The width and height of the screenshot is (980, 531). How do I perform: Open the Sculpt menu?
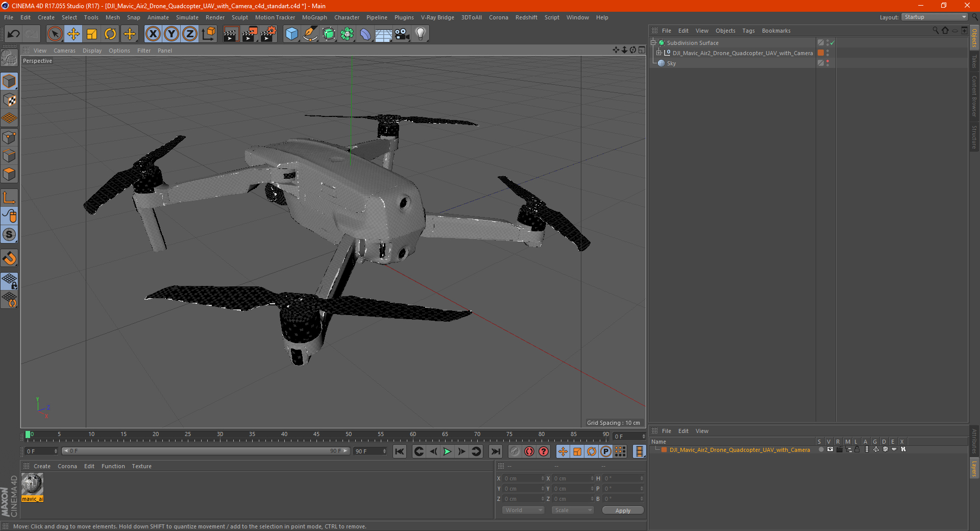[239, 17]
